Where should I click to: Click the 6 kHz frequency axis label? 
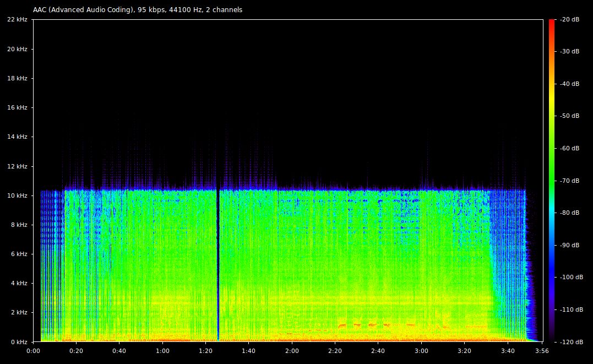(19, 254)
